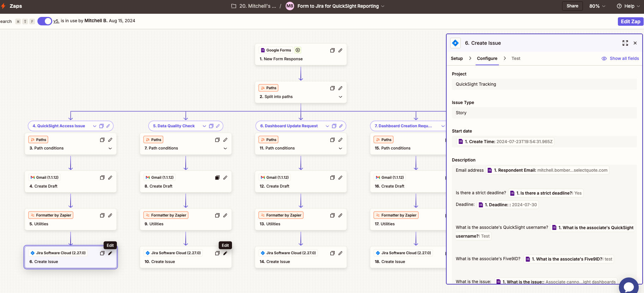The image size is (644, 293).
Task: Show all fields in configure panel
Action: coord(620,59)
